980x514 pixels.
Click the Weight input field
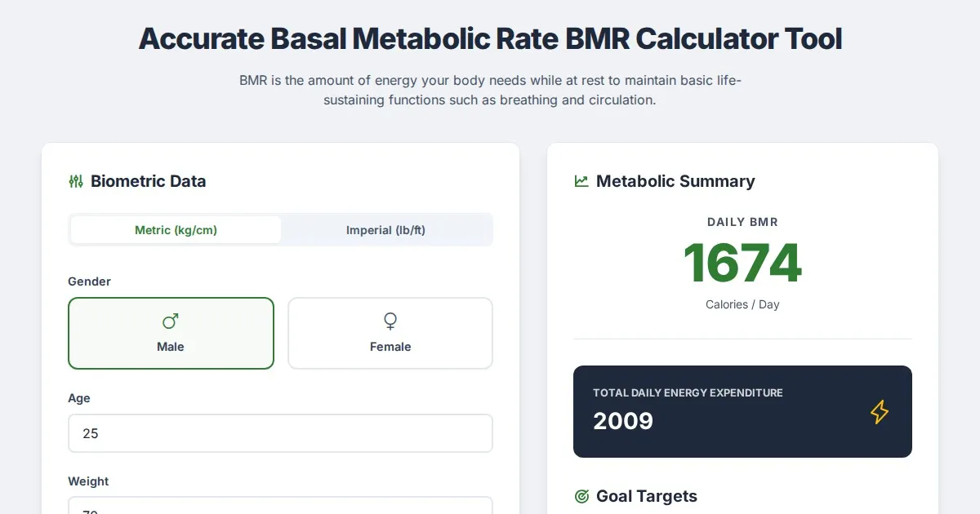280,507
